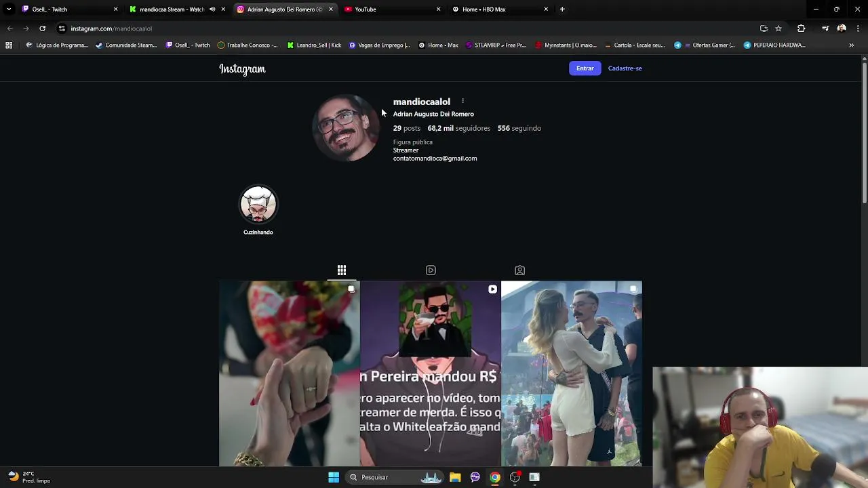Mute the mandiocaa Stream tab audio icon
Screen dimensions: 868x488
(x=212, y=9)
